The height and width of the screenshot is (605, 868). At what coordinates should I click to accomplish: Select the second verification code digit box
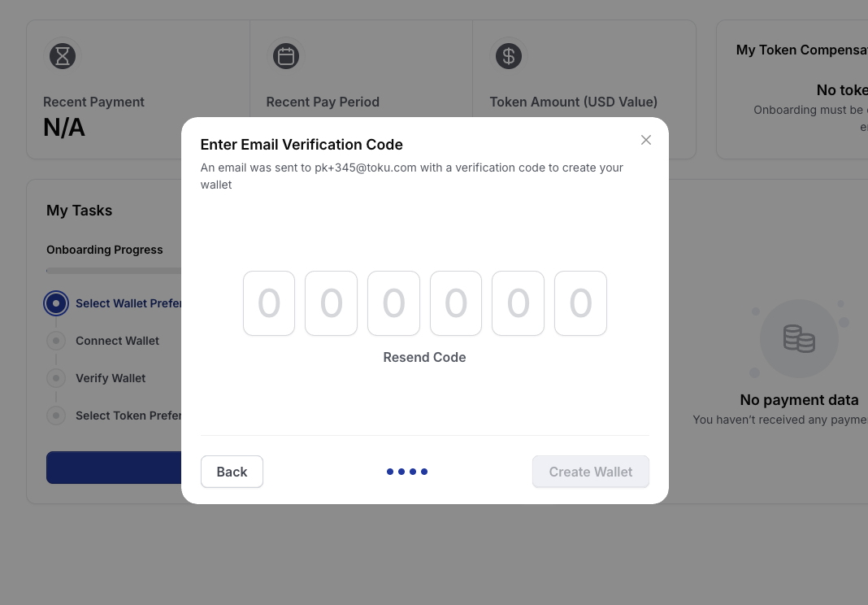pyautogui.click(x=331, y=303)
